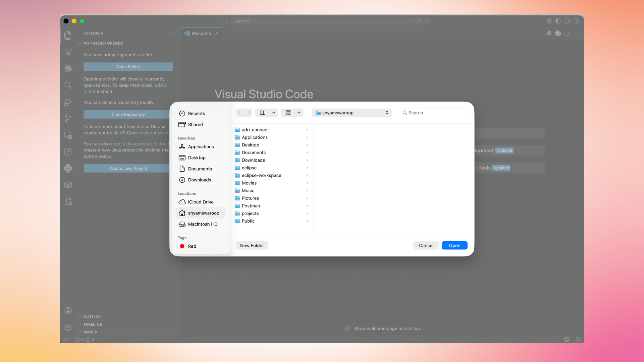Click the Python icon in the activity bar

(68, 168)
